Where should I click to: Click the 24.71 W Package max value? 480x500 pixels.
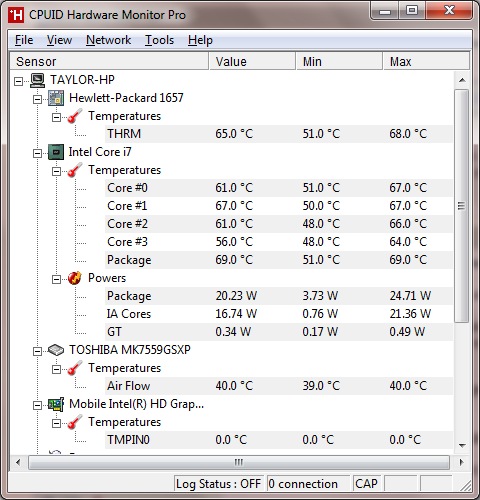coord(410,296)
